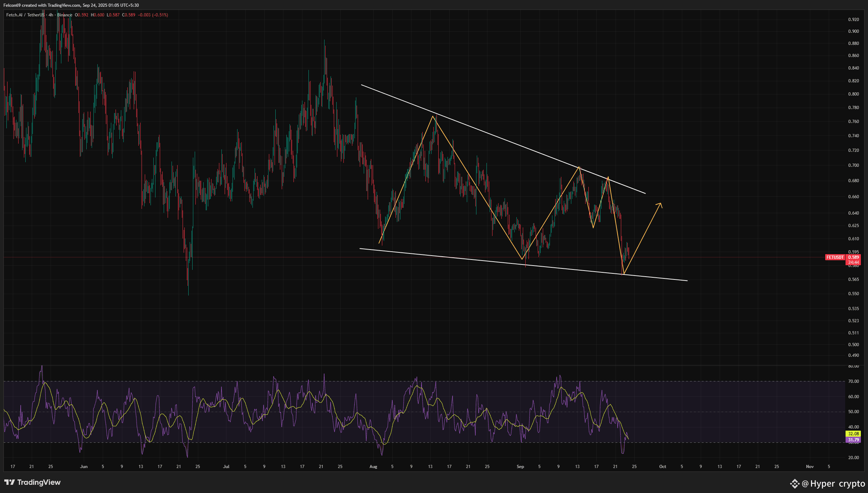Click the 70.00 RSI scale level label
This screenshot has width=868, height=493.
pos(853,381)
